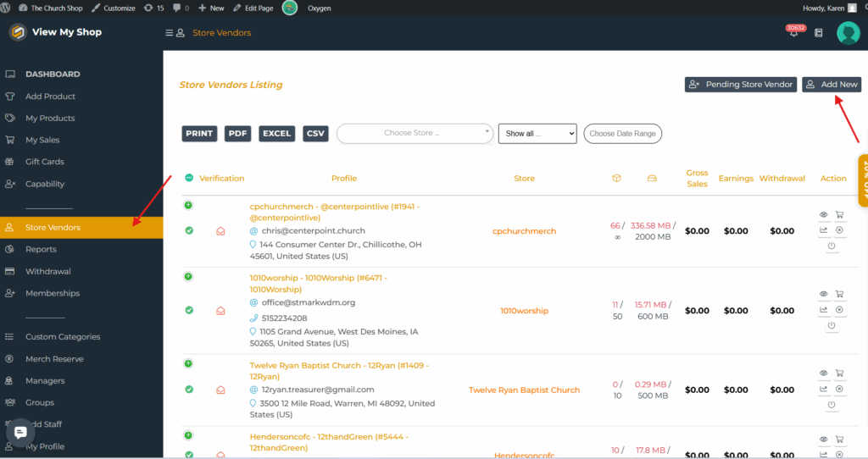Click the envelope icon for 1010worship vendor

coord(220,311)
